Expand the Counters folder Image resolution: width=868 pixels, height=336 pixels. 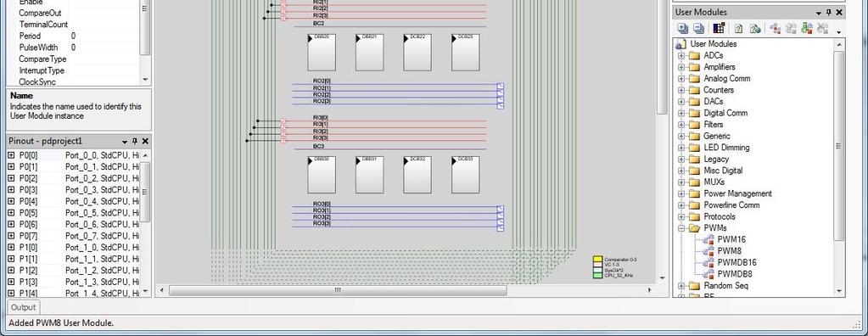[681, 90]
